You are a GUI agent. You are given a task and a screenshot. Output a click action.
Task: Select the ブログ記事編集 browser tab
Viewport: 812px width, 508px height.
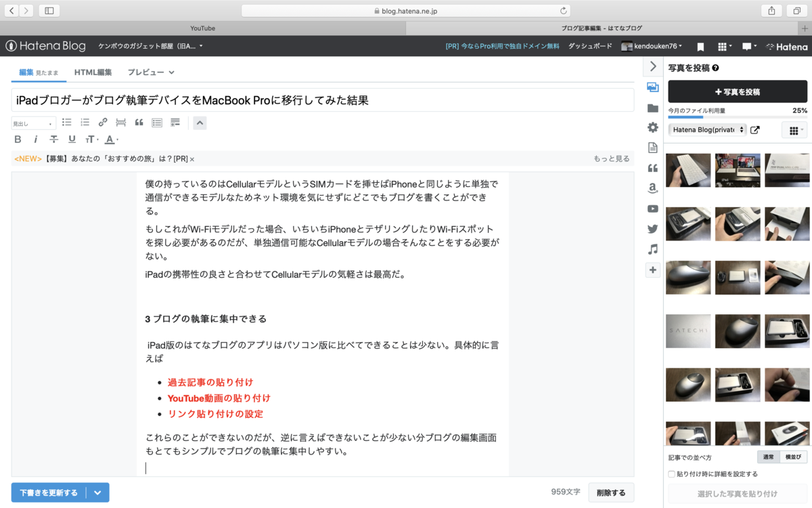pos(602,28)
